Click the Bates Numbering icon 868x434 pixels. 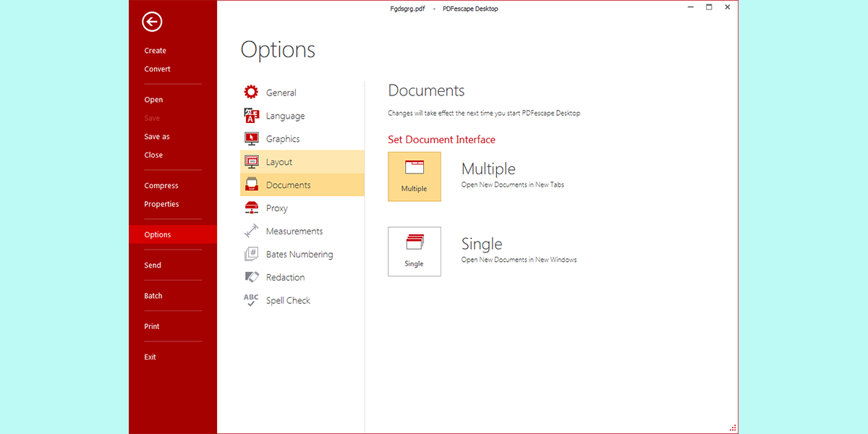[251, 255]
